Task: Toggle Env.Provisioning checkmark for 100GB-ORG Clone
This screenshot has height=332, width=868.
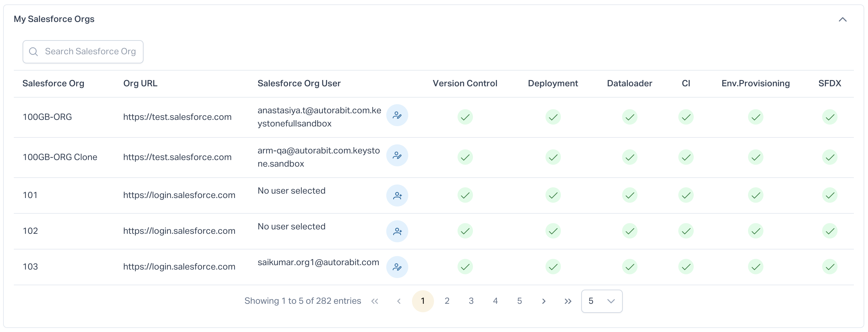Action: point(755,157)
